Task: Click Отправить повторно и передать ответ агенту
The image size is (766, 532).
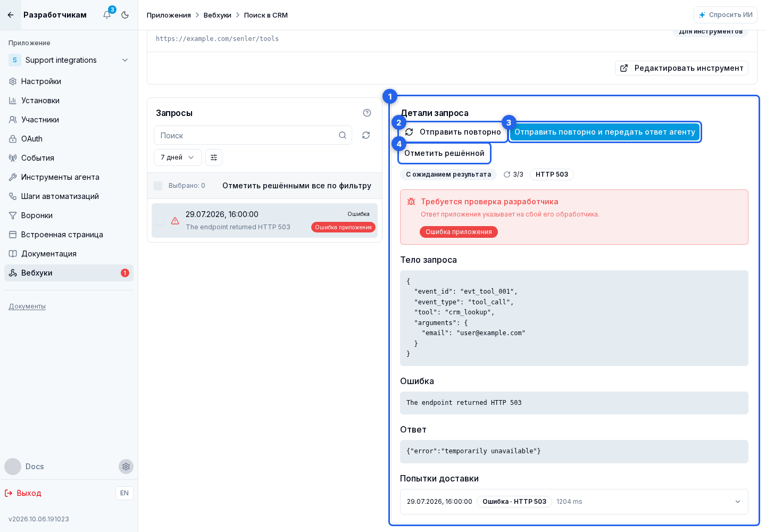Action: coord(605,132)
